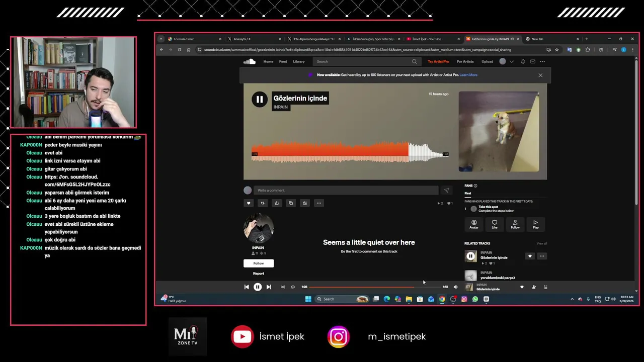Click the Avatar step button

pos(474,224)
